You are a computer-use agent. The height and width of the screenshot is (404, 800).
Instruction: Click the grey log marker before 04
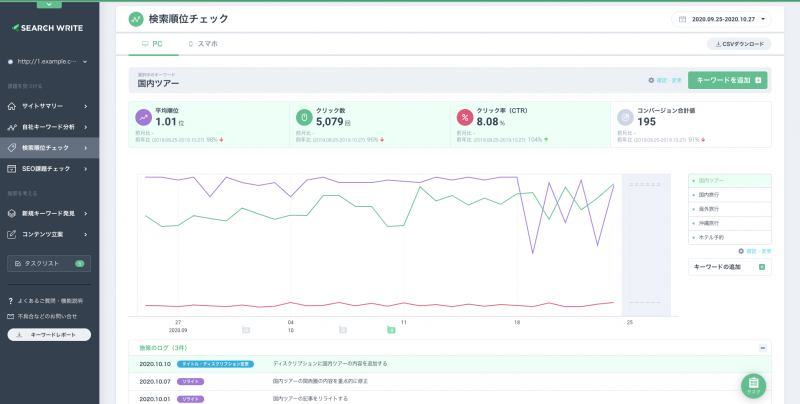click(x=246, y=330)
